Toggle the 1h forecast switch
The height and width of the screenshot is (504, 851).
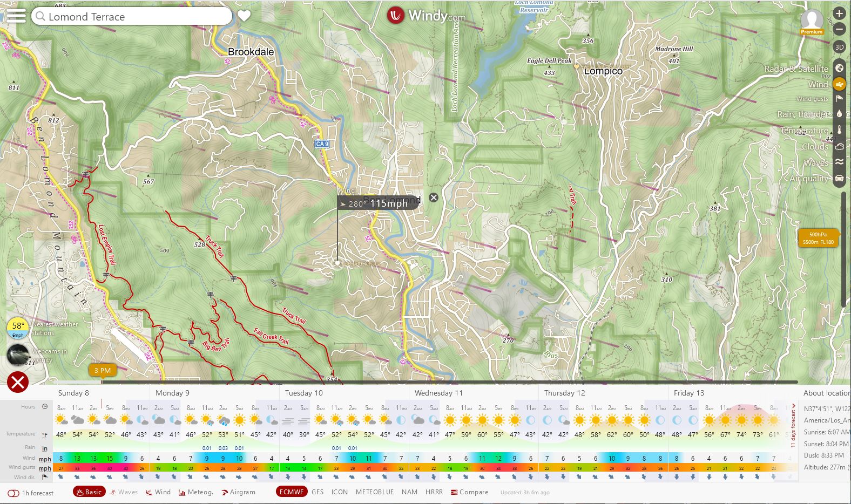13,493
